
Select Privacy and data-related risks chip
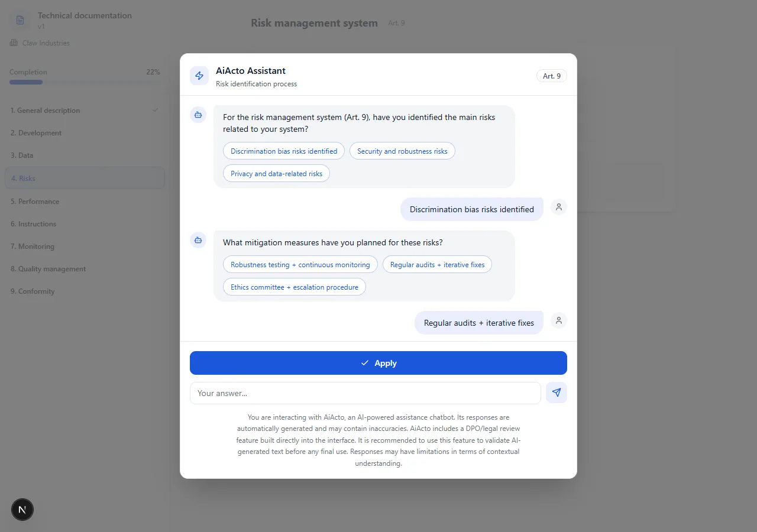tap(276, 174)
